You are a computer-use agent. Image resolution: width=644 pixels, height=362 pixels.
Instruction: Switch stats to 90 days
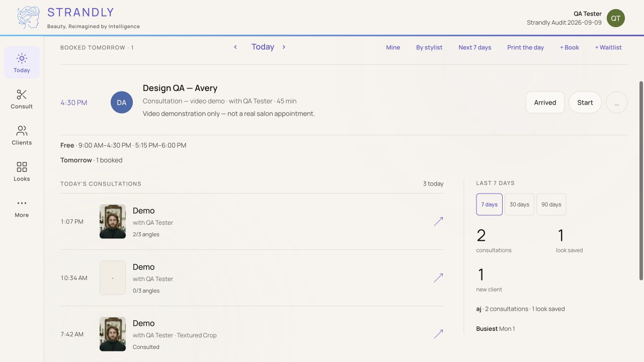551,205
